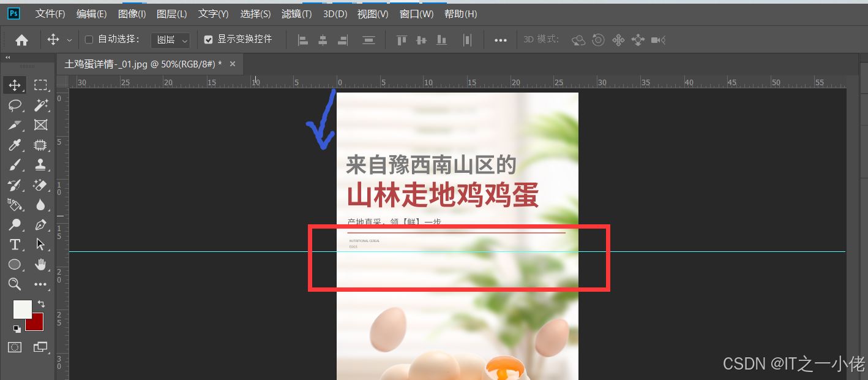This screenshot has width=868, height=380.
Task: Open the Move tool preset dropdown arrow
Action: pyautogui.click(x=69, y=40)
